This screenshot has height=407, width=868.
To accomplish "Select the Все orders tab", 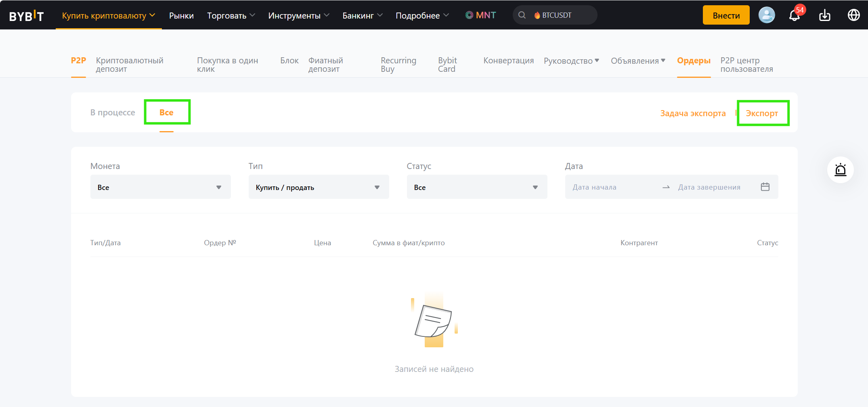I will pyautogui.click(x=166, y=113).
